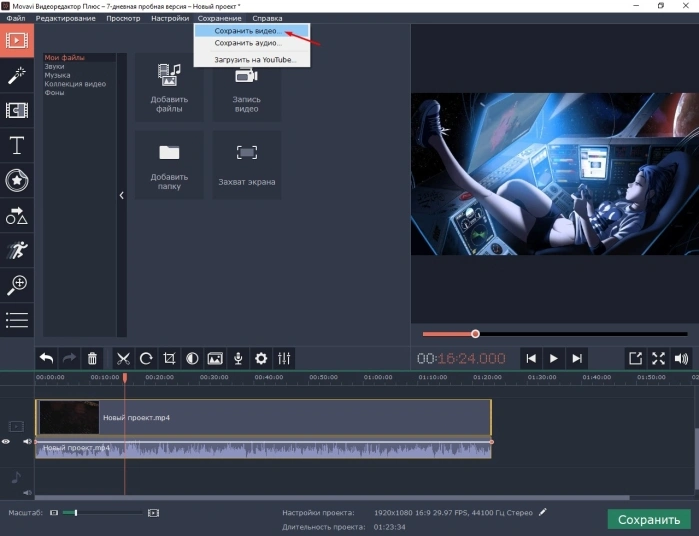Image resolution: width=699 pixels, height=536 pixels.
Task: Detach the player to separate window
Action: (x=635, y=358)
